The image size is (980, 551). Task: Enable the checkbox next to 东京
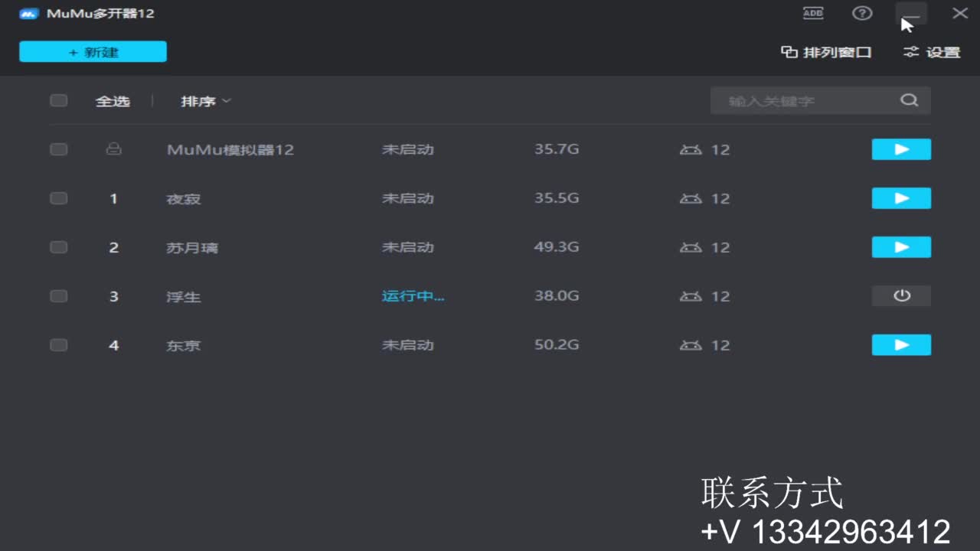pyautogui.click(x=58, y=345)
